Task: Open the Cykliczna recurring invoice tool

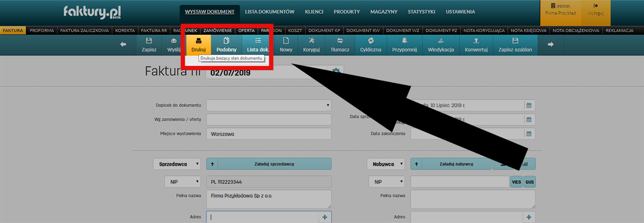Action: pos(371,41)
